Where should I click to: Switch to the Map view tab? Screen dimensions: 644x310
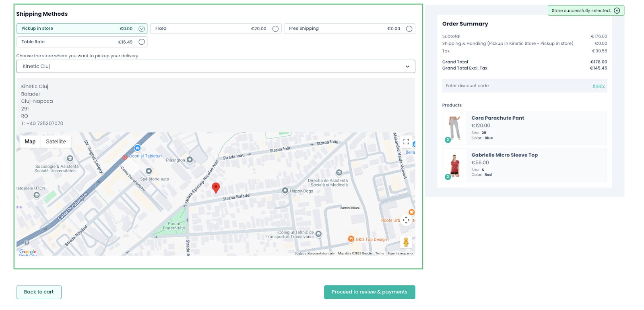[30, 141]
